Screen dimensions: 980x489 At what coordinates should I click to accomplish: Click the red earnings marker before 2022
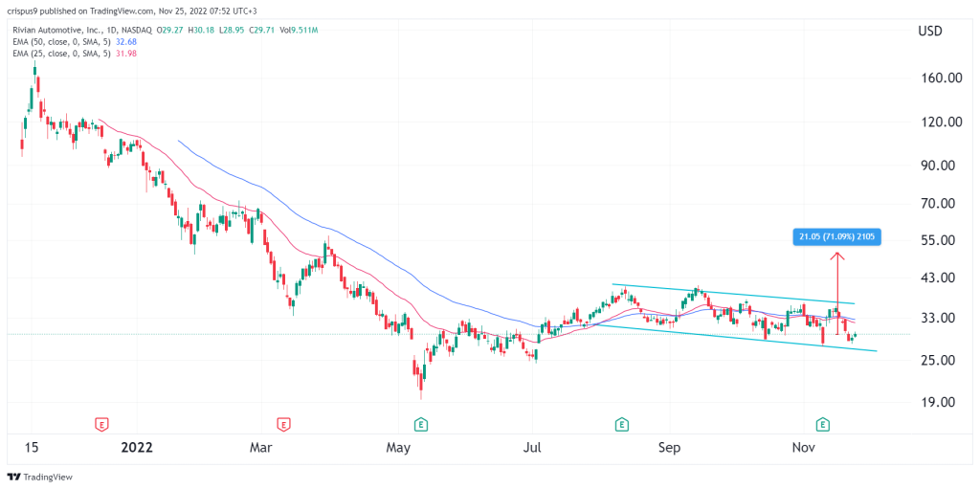[101, 425]
